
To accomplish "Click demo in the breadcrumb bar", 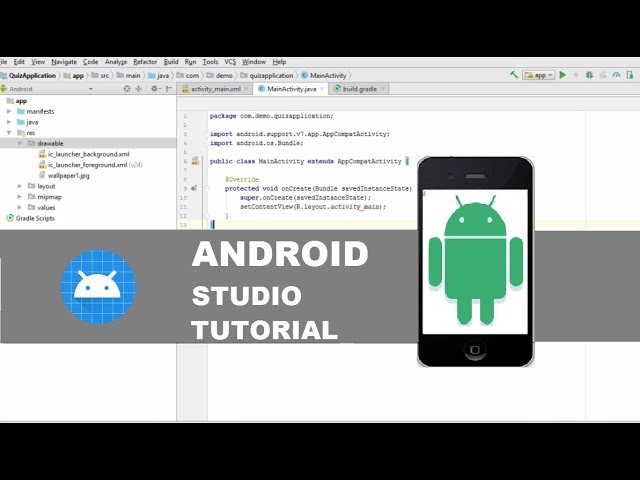I will click(224, 76).
